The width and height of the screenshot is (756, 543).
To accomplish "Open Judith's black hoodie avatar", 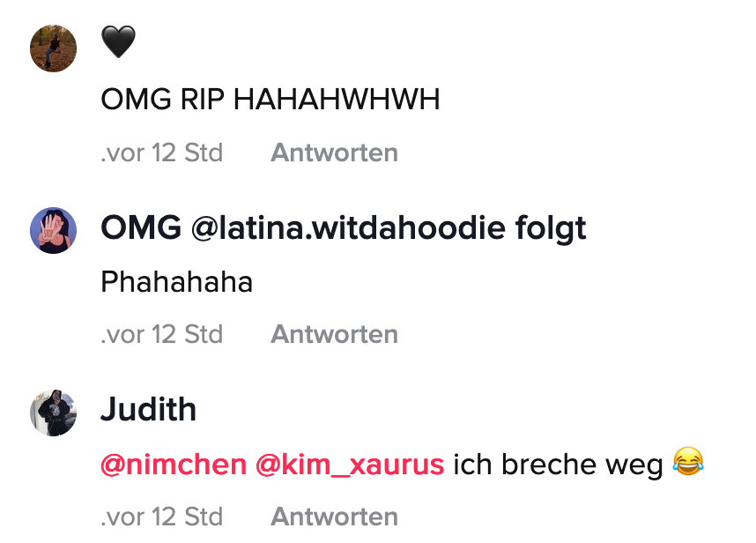I will click(53, 413).
